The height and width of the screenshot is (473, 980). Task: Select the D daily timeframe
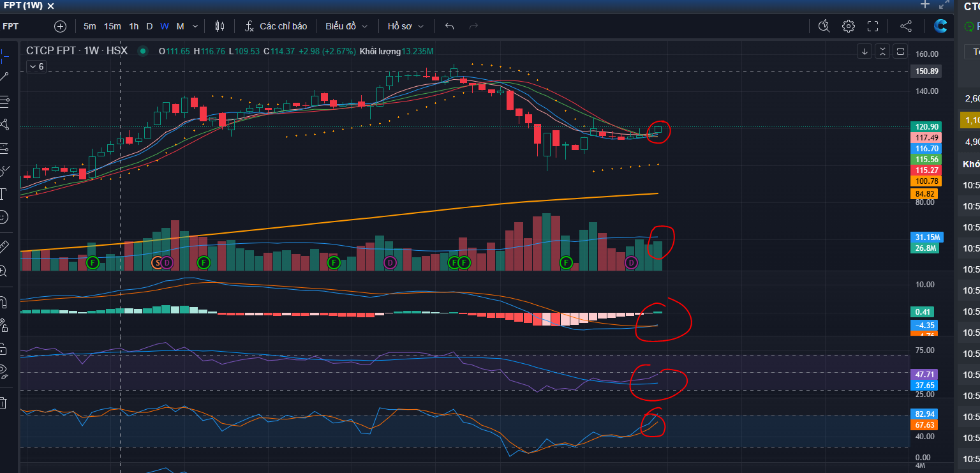(149, 26)
